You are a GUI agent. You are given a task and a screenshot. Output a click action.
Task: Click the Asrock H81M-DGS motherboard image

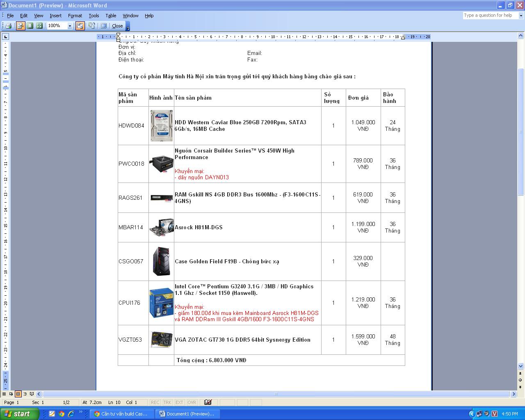click(x=161, y=227)
